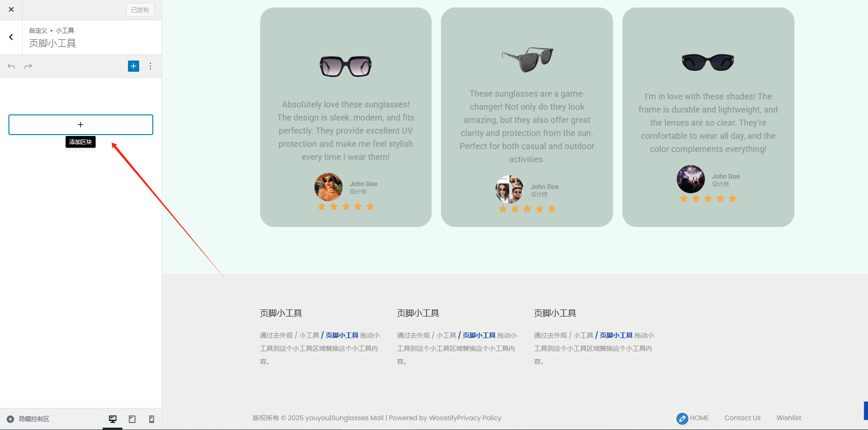This screenshot has height=430, width=868.
Task: Go back using the left chevron arrow
Action: pos(11,37)
